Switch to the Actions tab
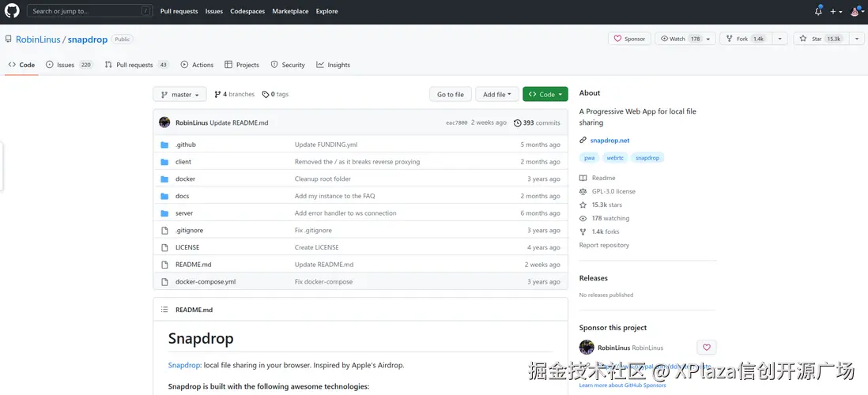 tap(197, 65)
